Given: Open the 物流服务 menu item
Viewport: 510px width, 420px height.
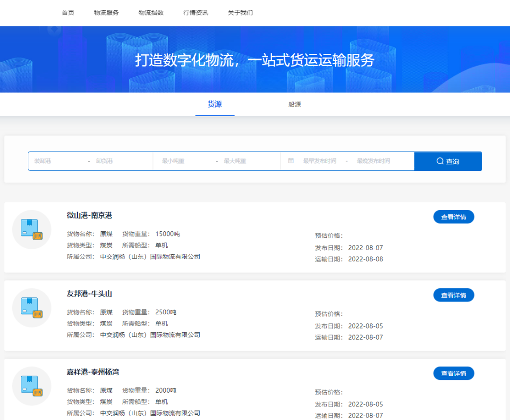Looking at the screenshot, I should [x=106, y=13].
